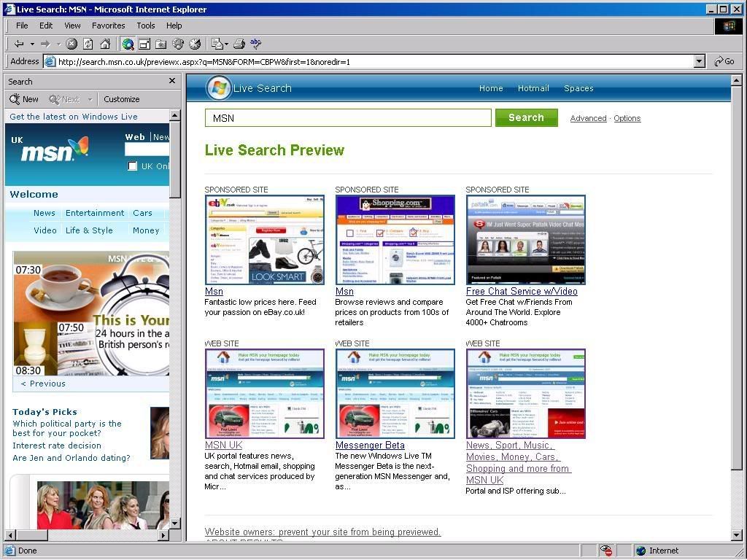Click the Previous link under the slideshow

coord(43,384)
